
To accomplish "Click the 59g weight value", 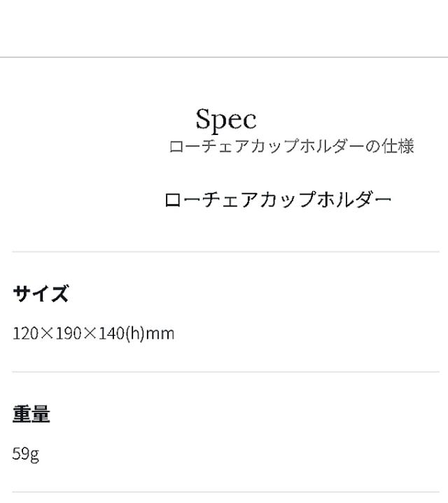I will 25,454.
